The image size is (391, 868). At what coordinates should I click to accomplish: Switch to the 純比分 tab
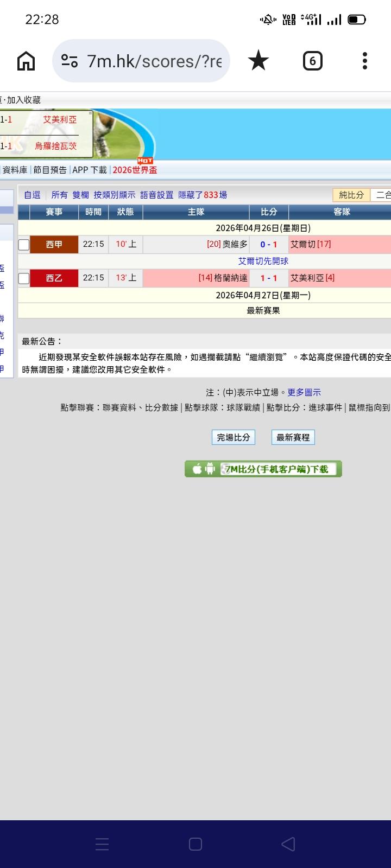tap(351, 195)
